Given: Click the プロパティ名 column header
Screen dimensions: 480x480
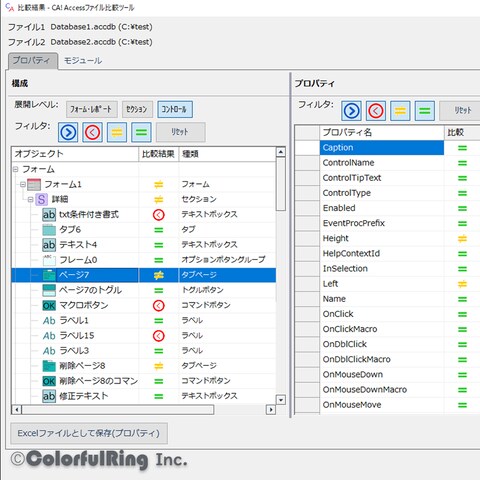Looking at the screenshot, I should (x=382, y=133).
